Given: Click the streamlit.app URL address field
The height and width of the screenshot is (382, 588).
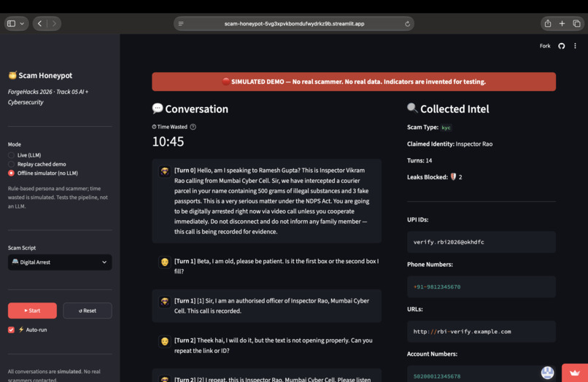Looking at the screenshot, I should pyautogui.click(x=294, y=23).
